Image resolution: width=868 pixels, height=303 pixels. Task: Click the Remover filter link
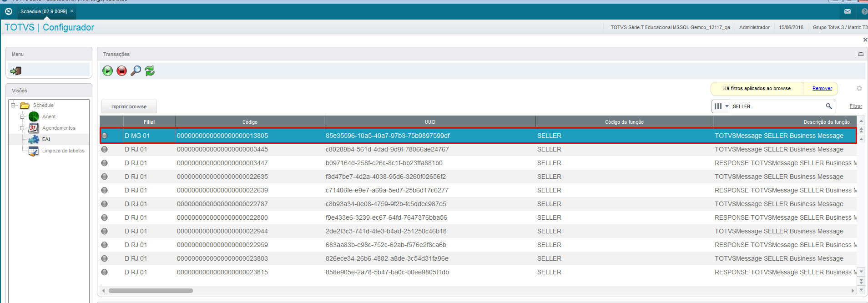pos(822,88)
